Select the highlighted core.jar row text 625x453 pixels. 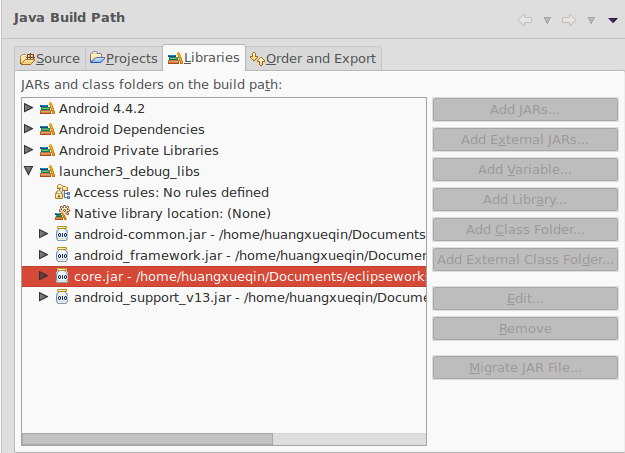point(250,276)
